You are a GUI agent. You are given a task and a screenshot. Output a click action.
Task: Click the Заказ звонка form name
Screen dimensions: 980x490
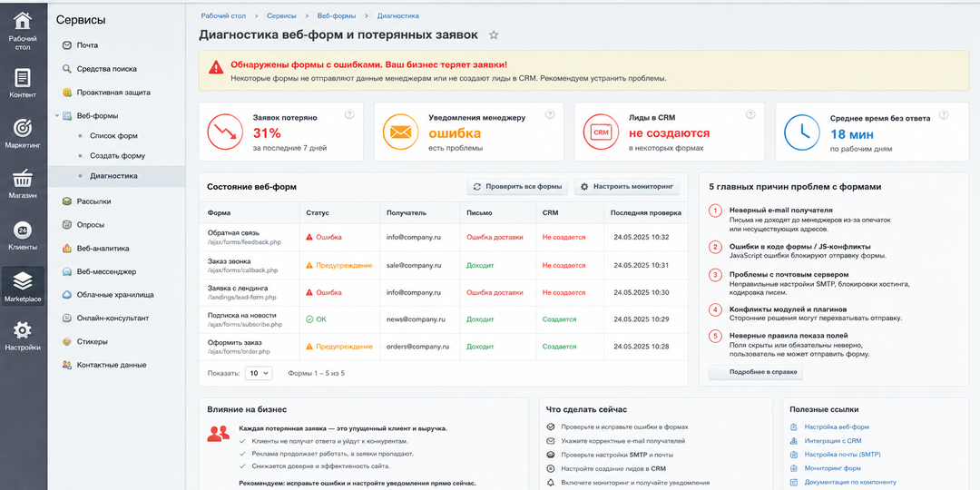click(x=230, y=260)
